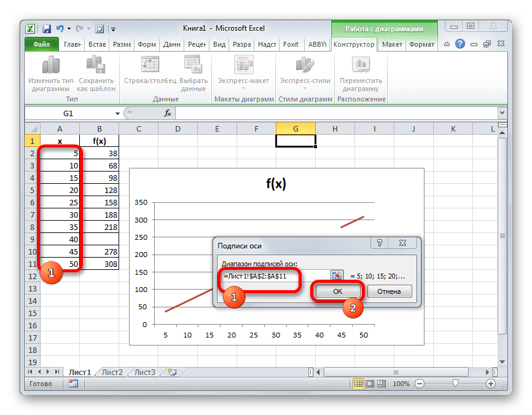The width and height of the screenshot is (532, 415).
Task: Select cell B2 with value 38
Action: [x=99, y=153]
